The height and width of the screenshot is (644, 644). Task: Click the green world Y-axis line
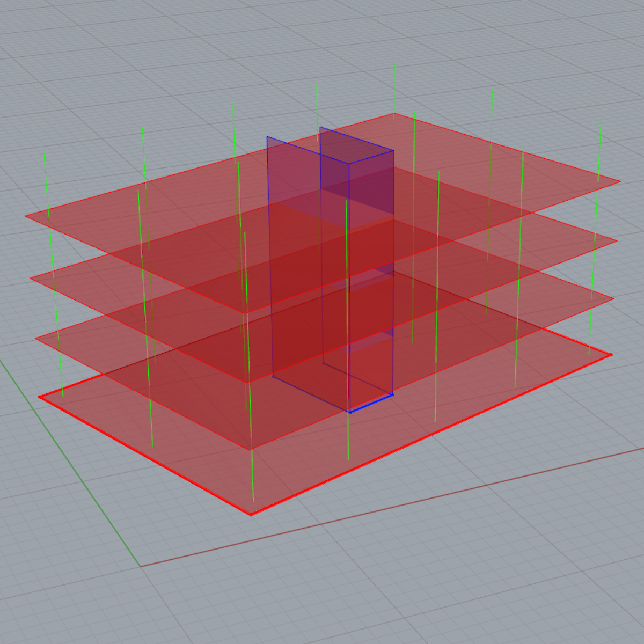pyautogui.click(x=70, y=463)
